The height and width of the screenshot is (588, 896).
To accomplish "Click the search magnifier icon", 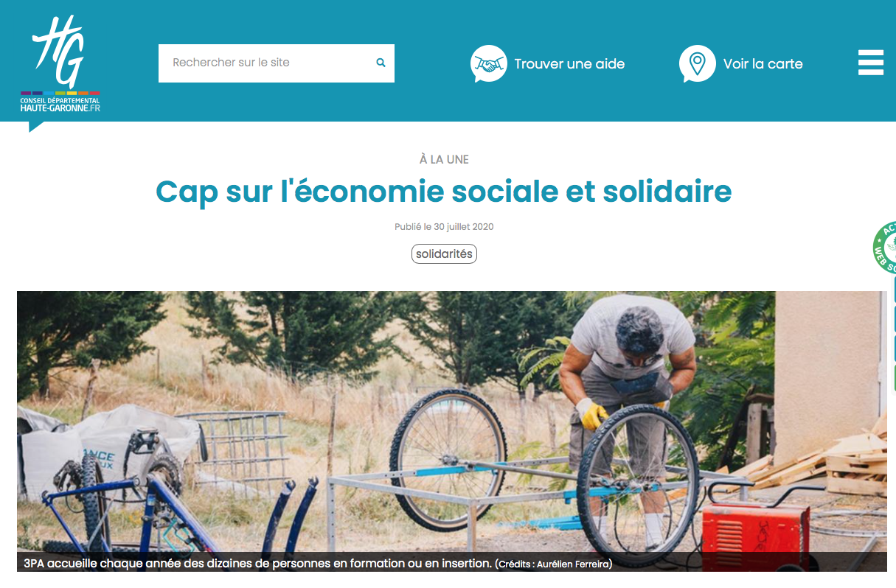I will pyautogui.click(x=381, y=63).
